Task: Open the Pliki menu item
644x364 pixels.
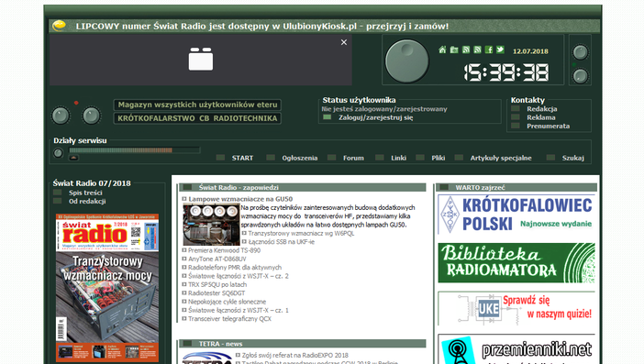Action: click(439, 158)
